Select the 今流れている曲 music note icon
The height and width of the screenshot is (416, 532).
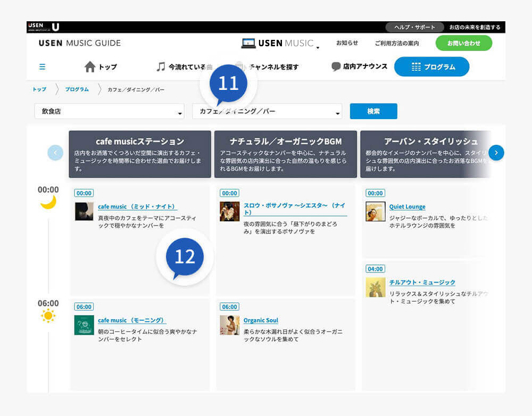click(161, 66)
